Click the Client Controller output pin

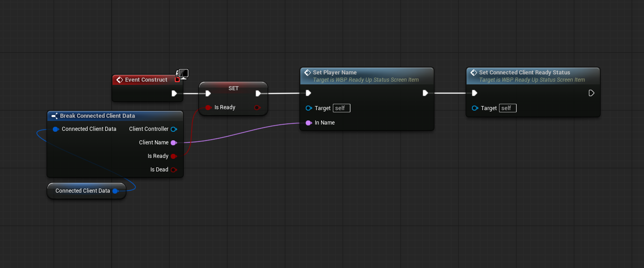173,129
